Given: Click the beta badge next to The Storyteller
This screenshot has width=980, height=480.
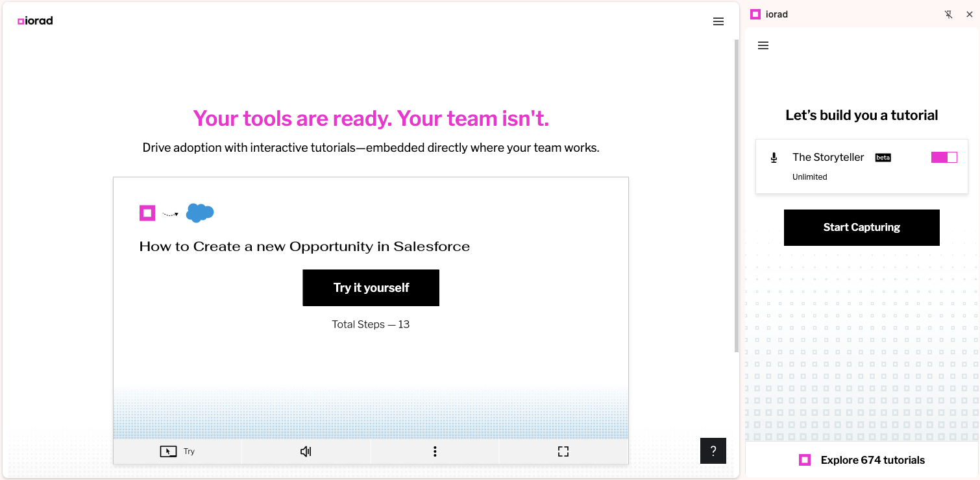Looking at the screenshot, I should [x=883, y=158].
